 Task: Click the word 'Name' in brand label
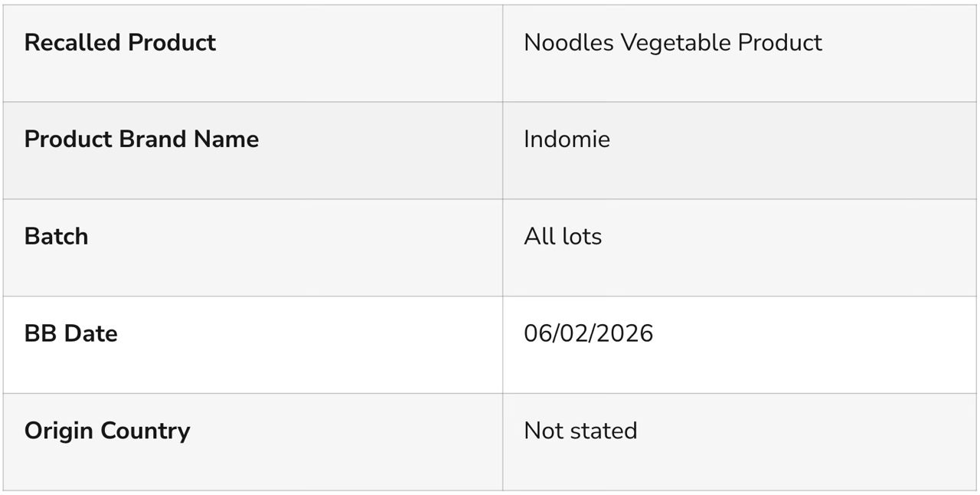(x=226, y=139)
